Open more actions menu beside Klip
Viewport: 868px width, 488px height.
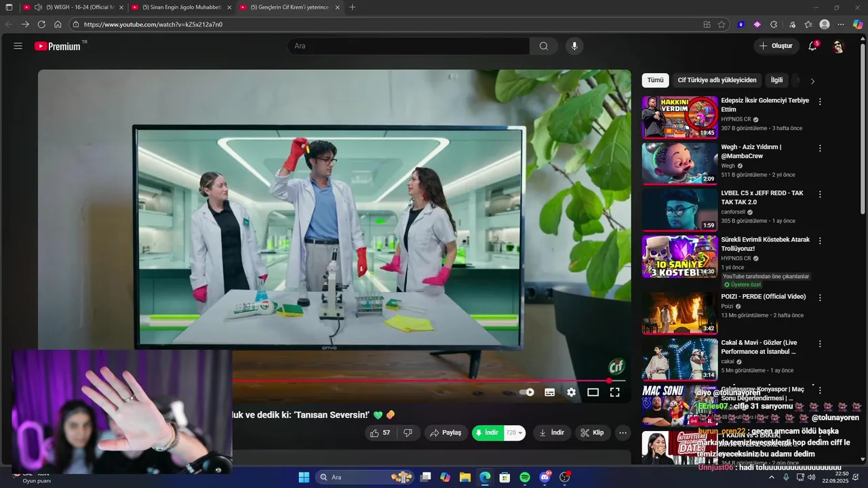[x=623, y=432]
